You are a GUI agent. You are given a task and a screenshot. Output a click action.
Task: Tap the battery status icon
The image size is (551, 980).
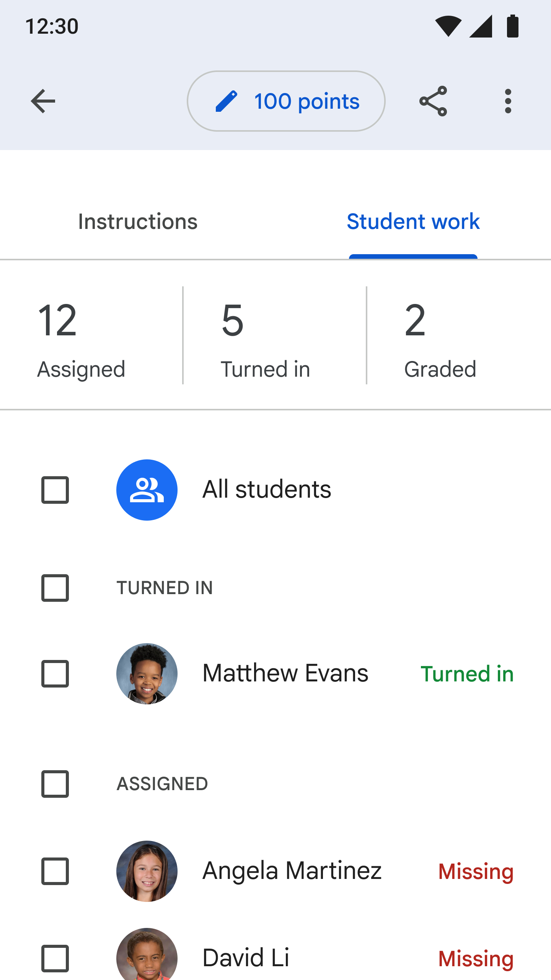(513, 26)
